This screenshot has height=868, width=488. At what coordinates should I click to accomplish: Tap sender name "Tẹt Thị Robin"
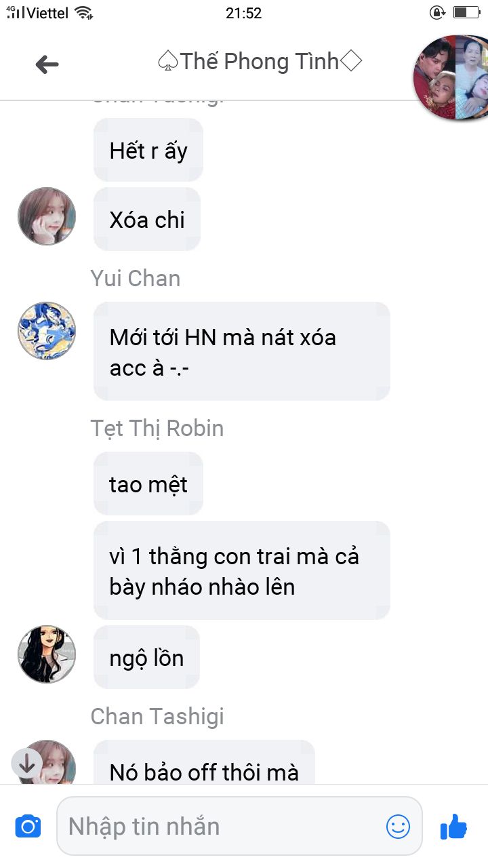[x=157, y=429]
